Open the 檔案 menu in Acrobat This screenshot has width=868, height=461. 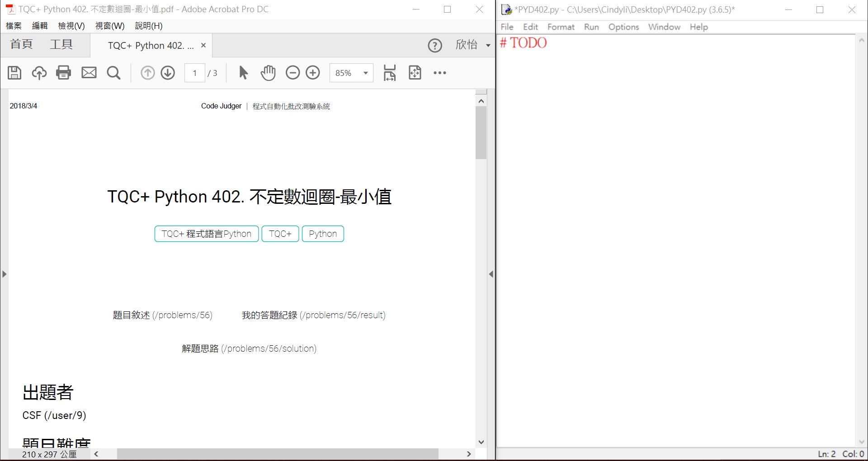[x=14, y=26]
